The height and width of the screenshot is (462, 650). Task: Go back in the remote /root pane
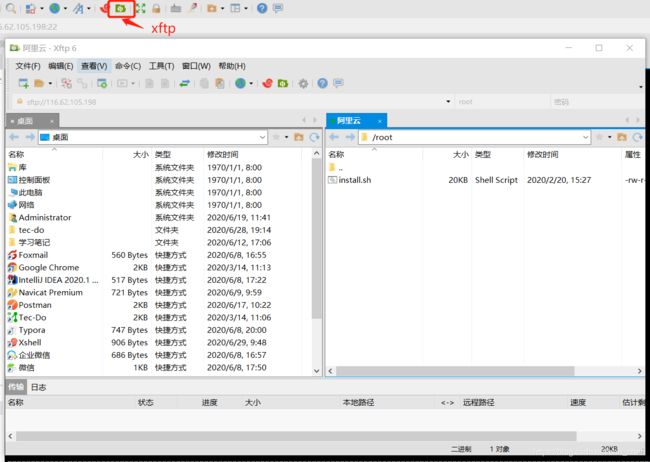pyautogui.click(x=334, y=137)
